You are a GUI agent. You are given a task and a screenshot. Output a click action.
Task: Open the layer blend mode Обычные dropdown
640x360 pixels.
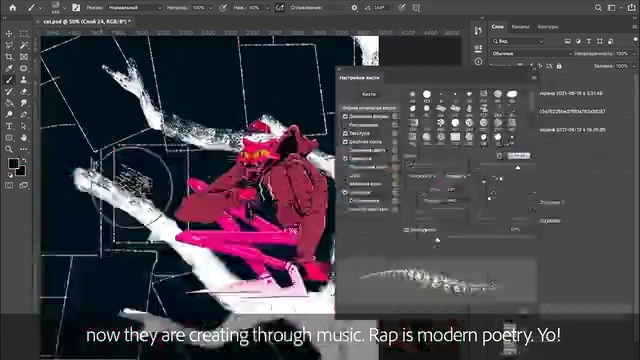click(531, 53)
